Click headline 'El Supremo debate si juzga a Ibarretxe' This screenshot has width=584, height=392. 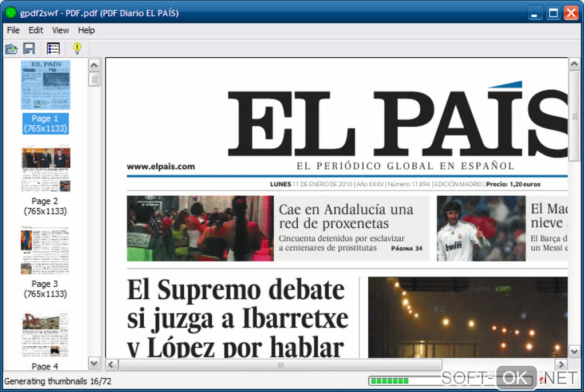pos(238,304)
